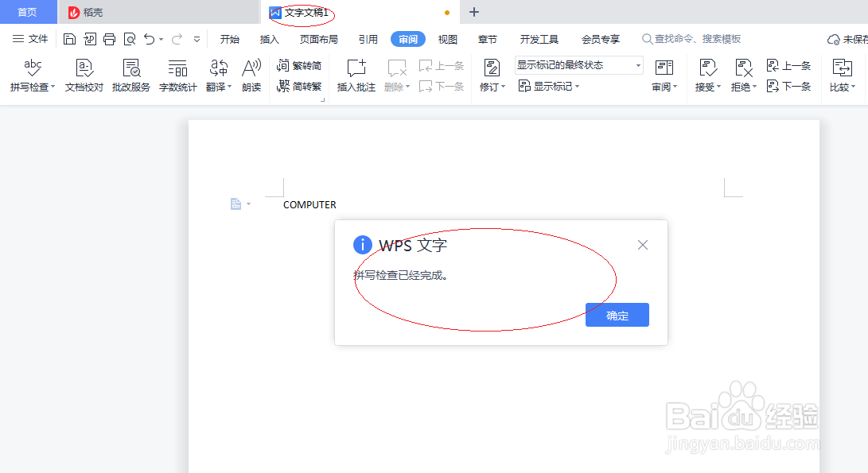Viewport: 868px width, 473px height.
Task: Start 朗读 read aloud
Action: (x=251, y=75)
